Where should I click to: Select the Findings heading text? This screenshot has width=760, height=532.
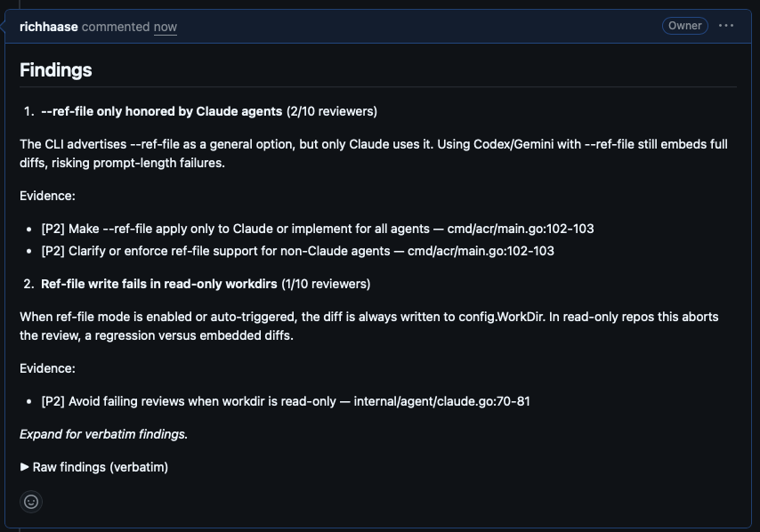tap(55, 69)
